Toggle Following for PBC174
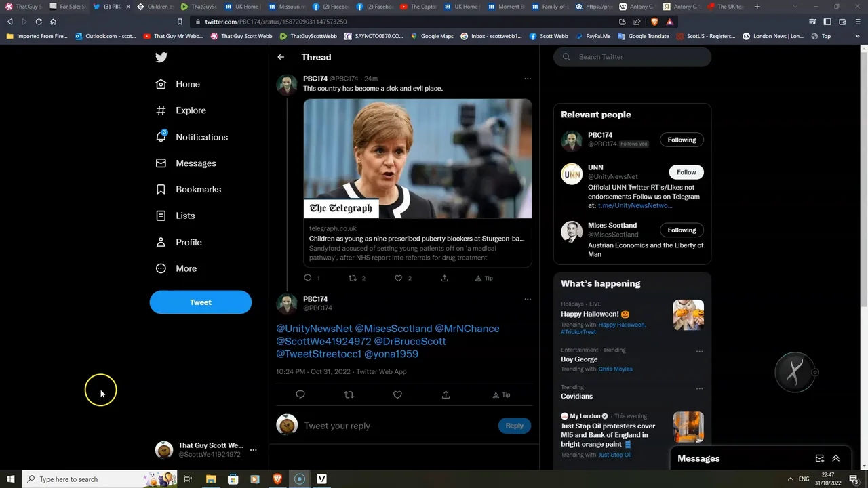The height and width of the screenshot is (488, 868). click(682, 140)
